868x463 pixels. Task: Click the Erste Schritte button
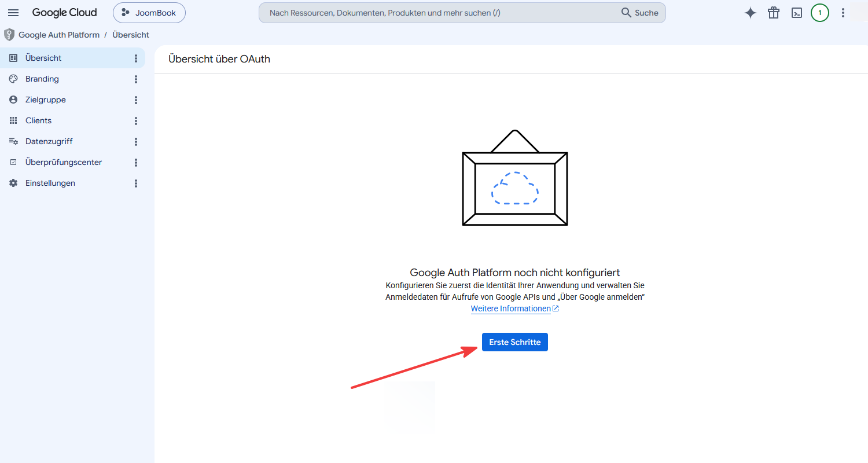[x=515, y=342]
